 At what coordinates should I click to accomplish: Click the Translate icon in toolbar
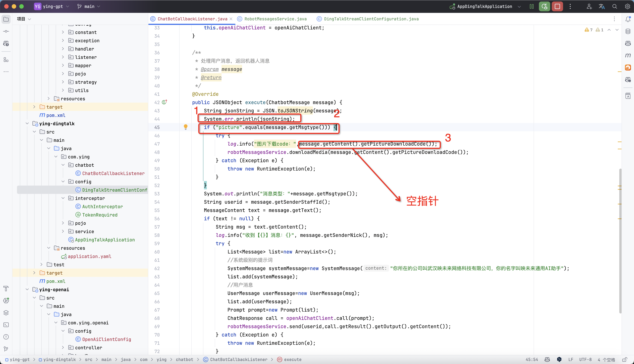(x=602, y=6)
